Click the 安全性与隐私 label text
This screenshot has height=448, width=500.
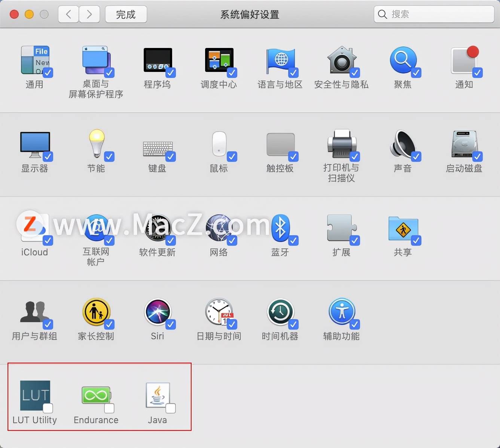pos(341,85)
